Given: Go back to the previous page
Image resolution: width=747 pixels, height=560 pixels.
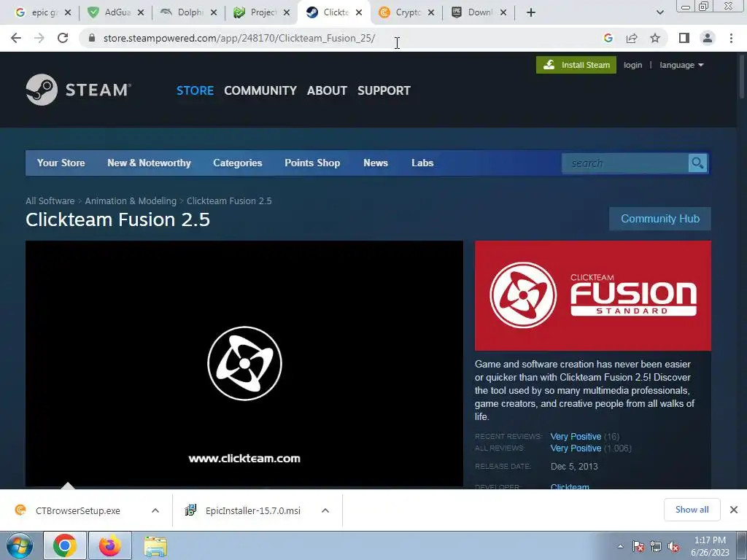Looking at the screenshot, I should [16, 38].
